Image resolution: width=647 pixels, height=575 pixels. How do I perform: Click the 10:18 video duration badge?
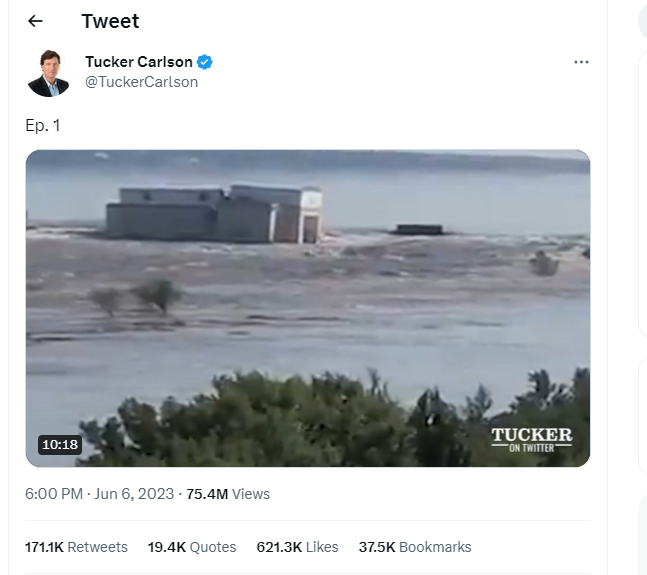[60, 445]
